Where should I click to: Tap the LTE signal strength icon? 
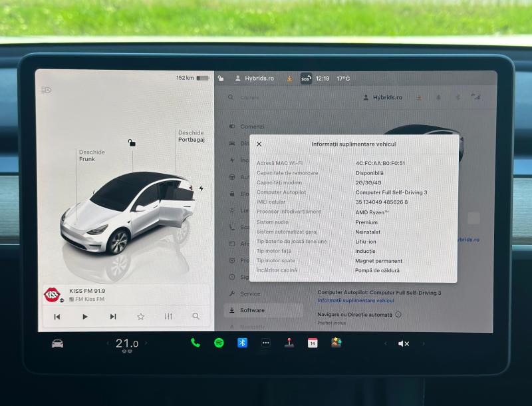[475, 97]
